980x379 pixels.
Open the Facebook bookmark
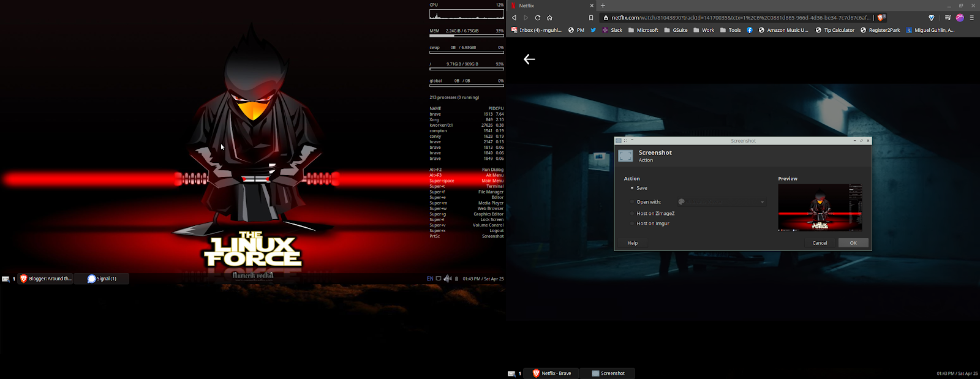749,30
